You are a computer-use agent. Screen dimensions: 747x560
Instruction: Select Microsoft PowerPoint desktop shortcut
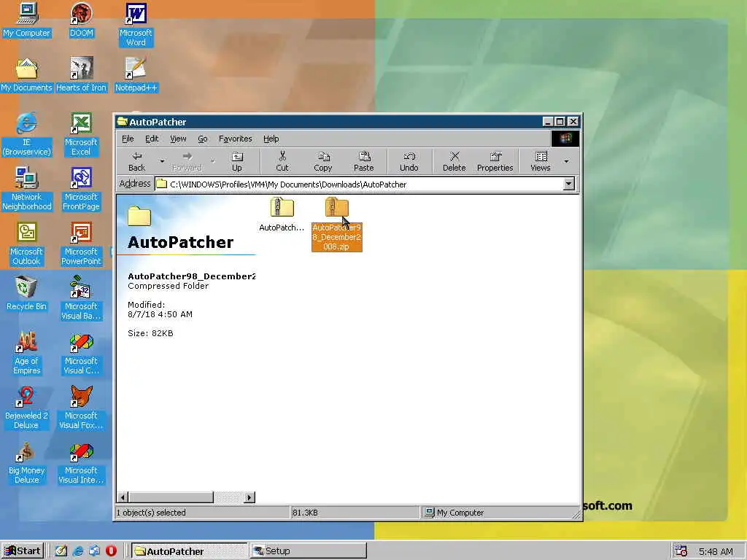point(81,244)
